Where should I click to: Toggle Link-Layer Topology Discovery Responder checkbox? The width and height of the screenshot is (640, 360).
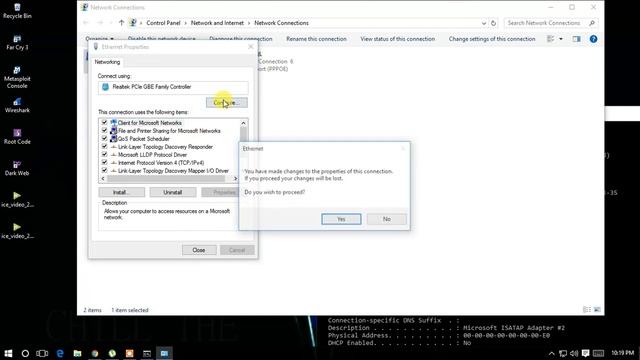coord(104,147)
